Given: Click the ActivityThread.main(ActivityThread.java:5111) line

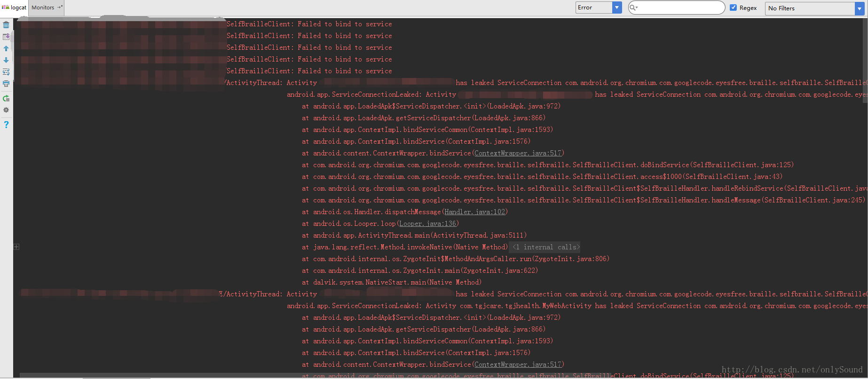Looking at the screenshot, I should (x=414, y=235).
